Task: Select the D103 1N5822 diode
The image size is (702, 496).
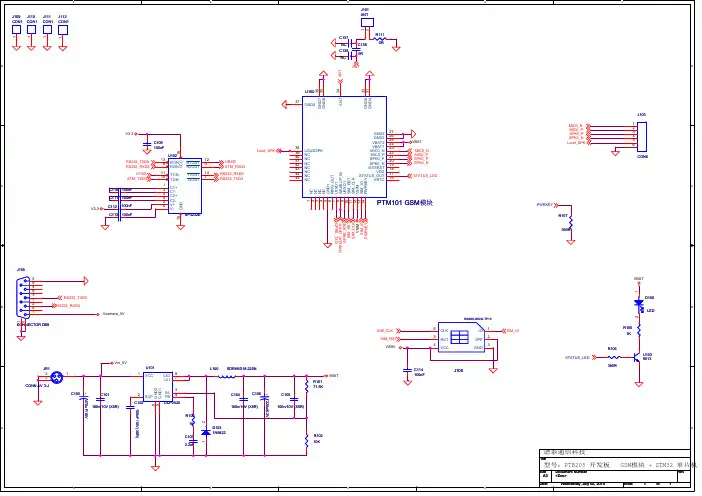Action: coord(206,431)
